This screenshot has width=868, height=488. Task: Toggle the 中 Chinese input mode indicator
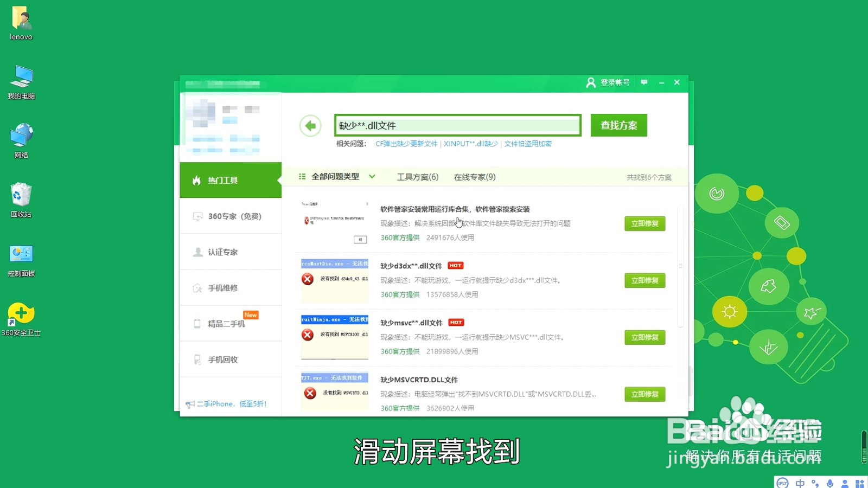[x=800, y=483]
